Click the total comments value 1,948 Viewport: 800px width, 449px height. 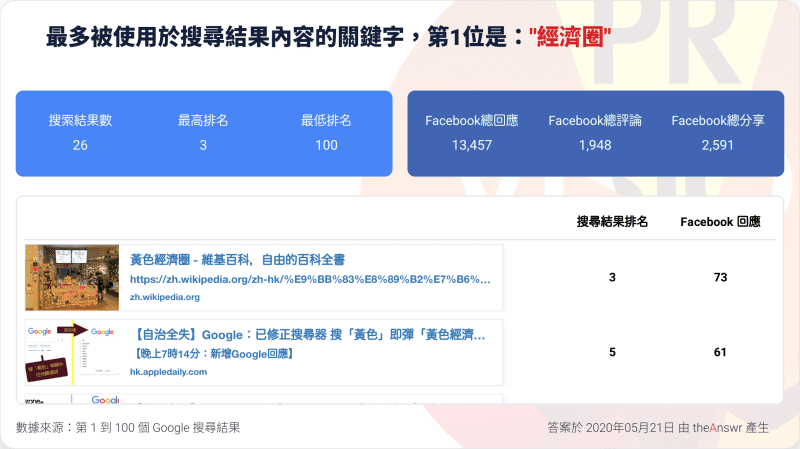(x=595, y=145)
